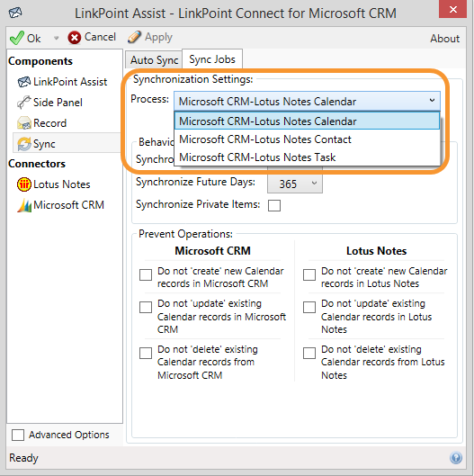Click the Components heading
The image size is (474, 476).
coord(40,61)
